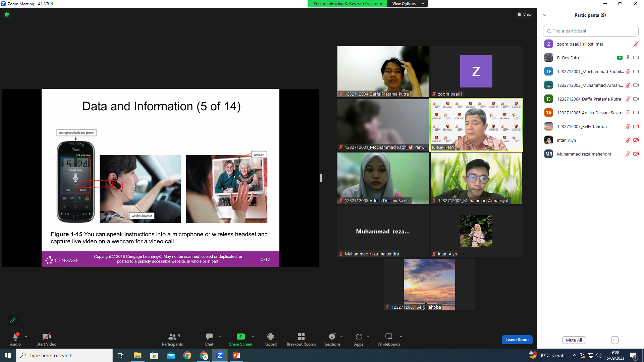Click the Find a participant search field
Screen dimensions: 644x362
pyautogui.click(x=591, y=31)
